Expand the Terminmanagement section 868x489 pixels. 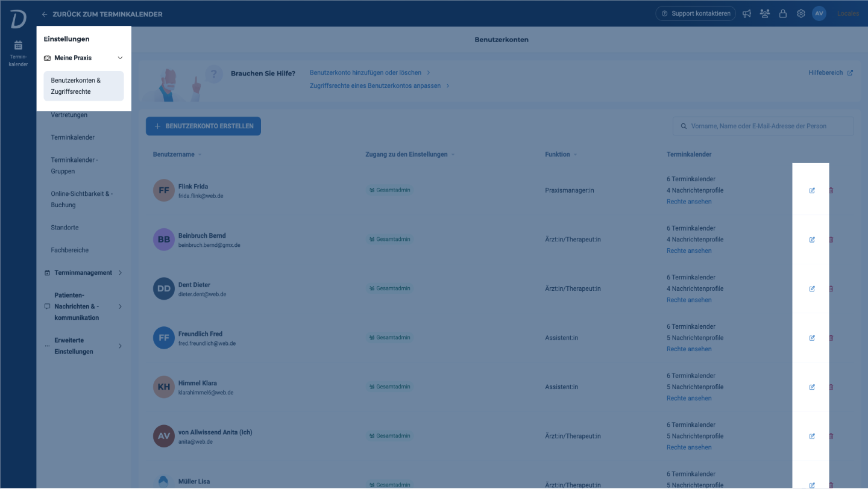(120, 273)
